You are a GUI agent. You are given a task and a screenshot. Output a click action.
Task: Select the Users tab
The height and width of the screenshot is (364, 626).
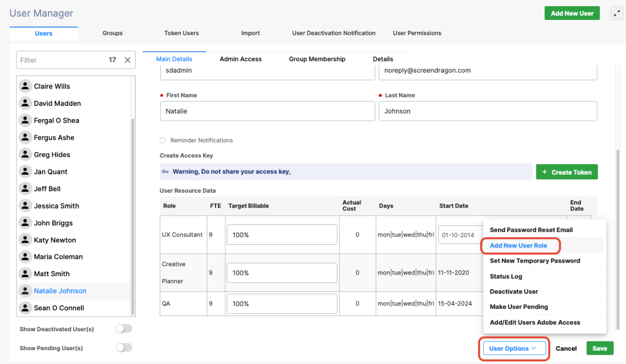pyautogui.click(x=44, y=33)
